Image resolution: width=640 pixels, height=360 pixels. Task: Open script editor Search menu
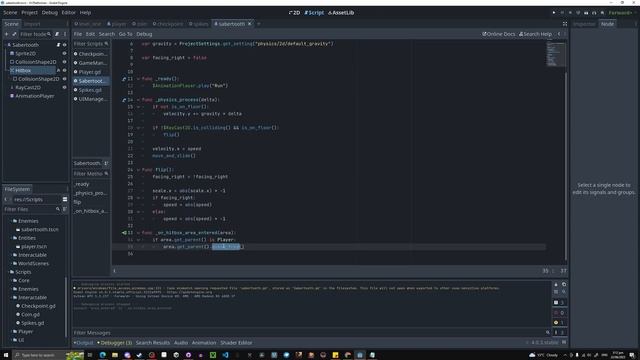point(107,34)
